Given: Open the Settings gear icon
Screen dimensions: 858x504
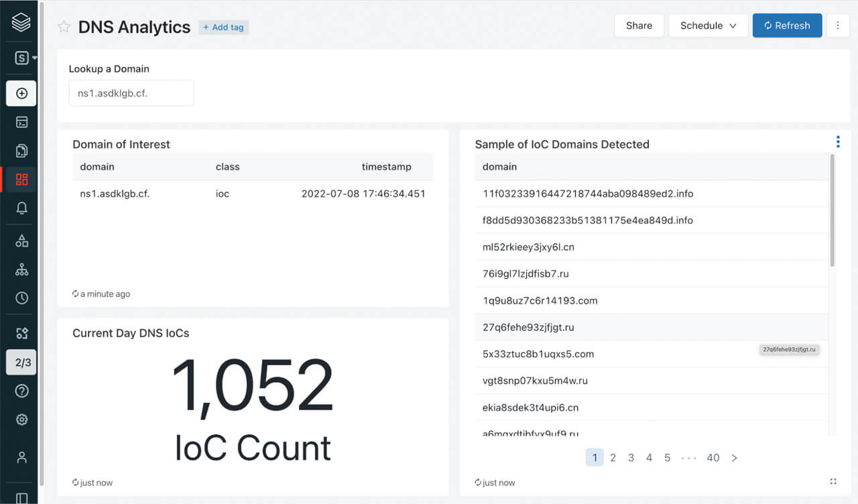Looking at the screenshot, I should point(21,420).
